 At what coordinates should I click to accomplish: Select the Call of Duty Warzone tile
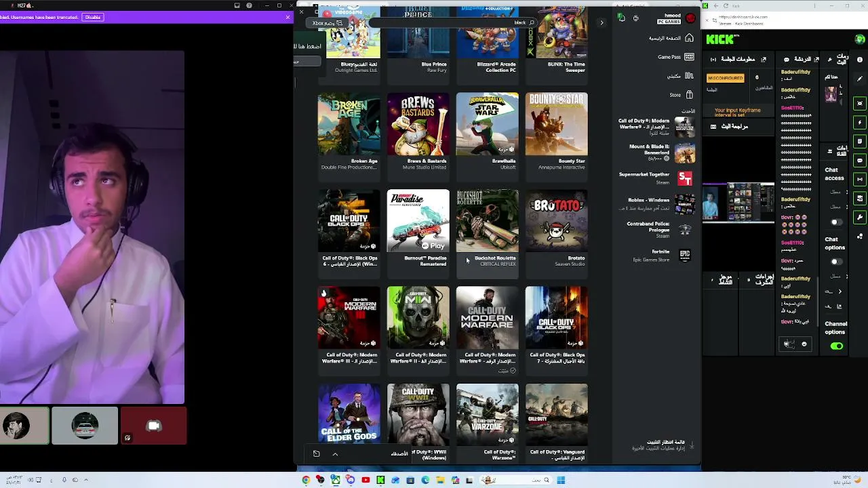click(488, 423)
